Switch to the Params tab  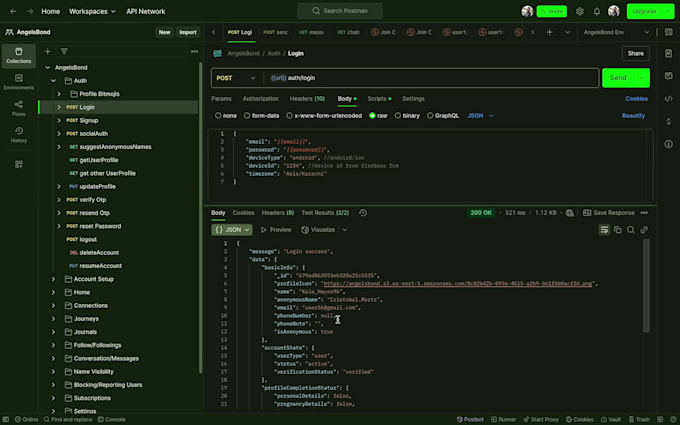221,99
